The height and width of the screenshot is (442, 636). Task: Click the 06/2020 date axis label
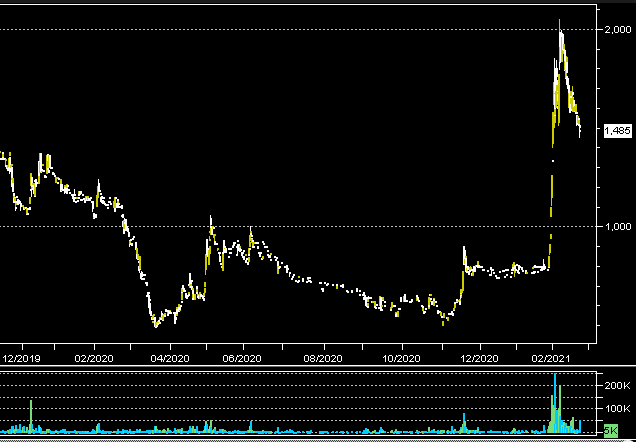click(242, 358)
